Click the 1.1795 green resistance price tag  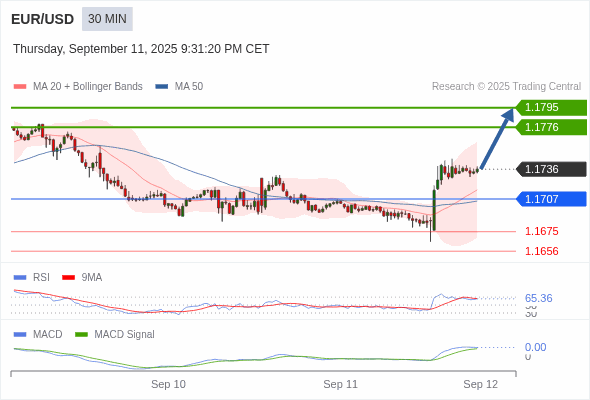click(551, 108)
